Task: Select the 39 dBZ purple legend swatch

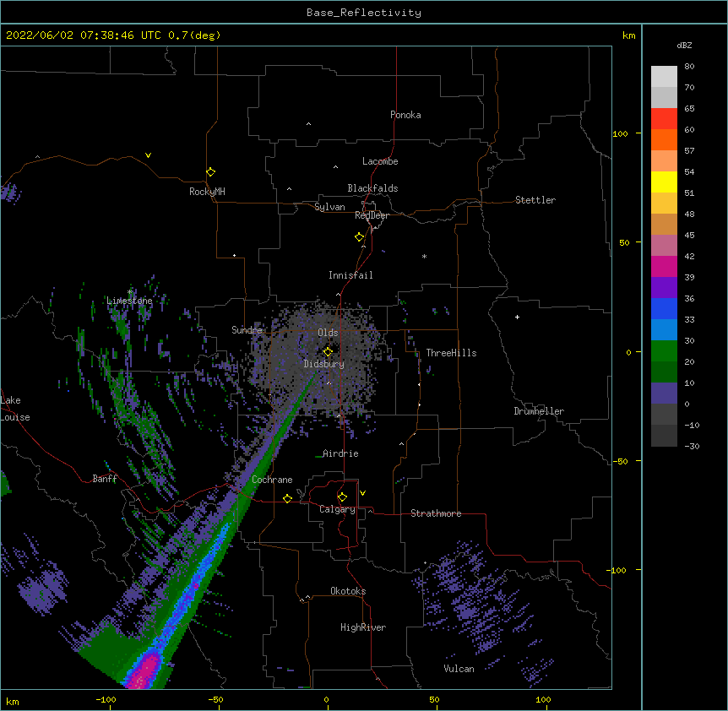Action: pyautogui.click(x=664, y=288)
